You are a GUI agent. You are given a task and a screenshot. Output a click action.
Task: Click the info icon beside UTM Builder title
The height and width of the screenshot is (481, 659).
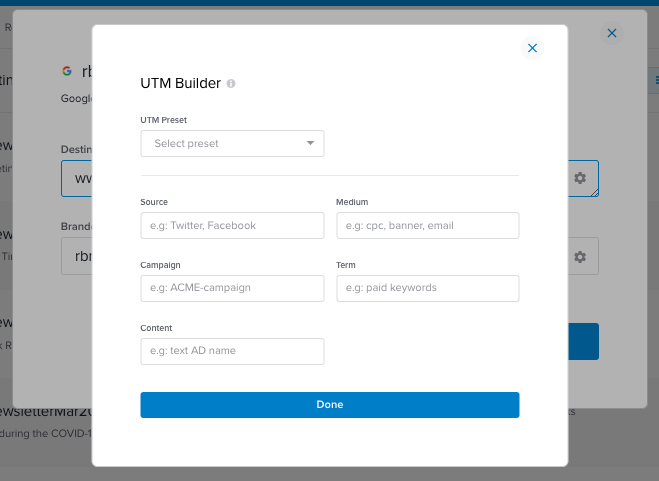pos(231,84)
